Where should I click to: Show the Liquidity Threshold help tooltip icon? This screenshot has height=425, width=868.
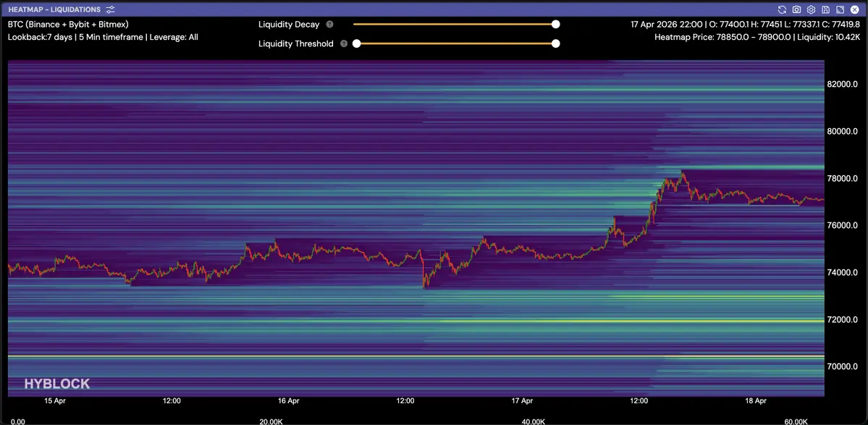click(x=344, y=43)
